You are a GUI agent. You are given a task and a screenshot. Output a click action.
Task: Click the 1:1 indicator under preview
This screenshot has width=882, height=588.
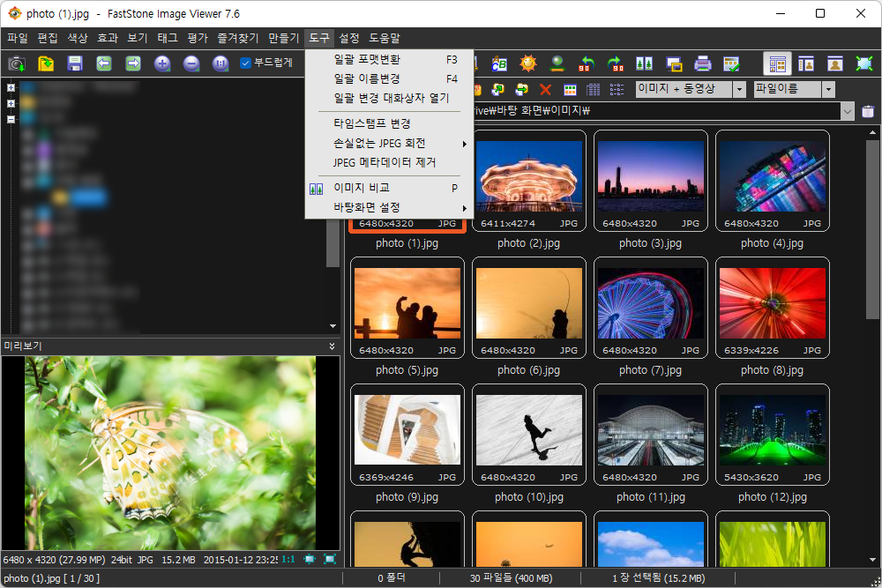tap(288, 559)
